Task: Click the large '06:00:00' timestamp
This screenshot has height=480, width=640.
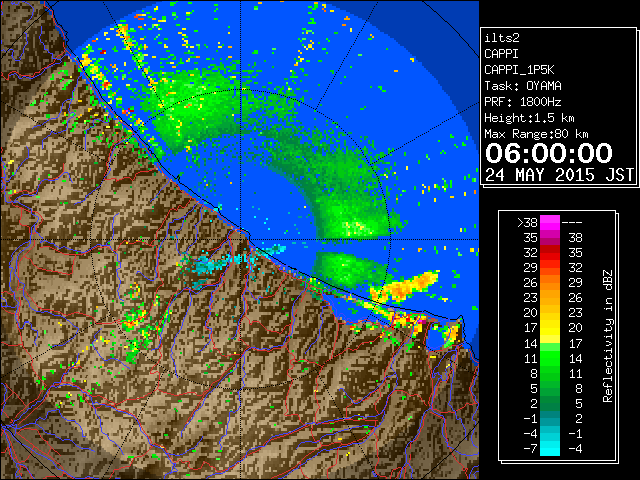Action: [x=549, y=153]
